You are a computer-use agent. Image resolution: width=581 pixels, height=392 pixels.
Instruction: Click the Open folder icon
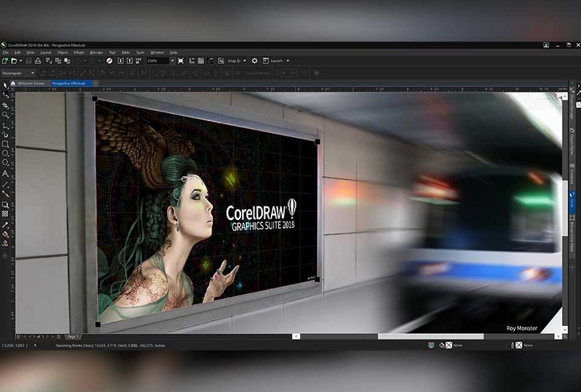coord(14,61)
